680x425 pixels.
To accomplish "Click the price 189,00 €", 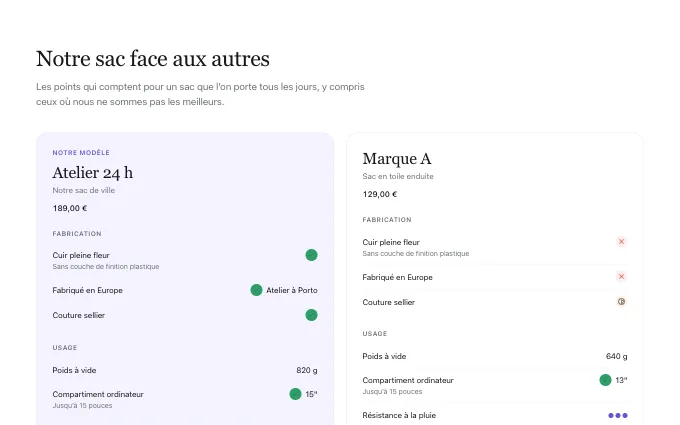I will [70, 208].
